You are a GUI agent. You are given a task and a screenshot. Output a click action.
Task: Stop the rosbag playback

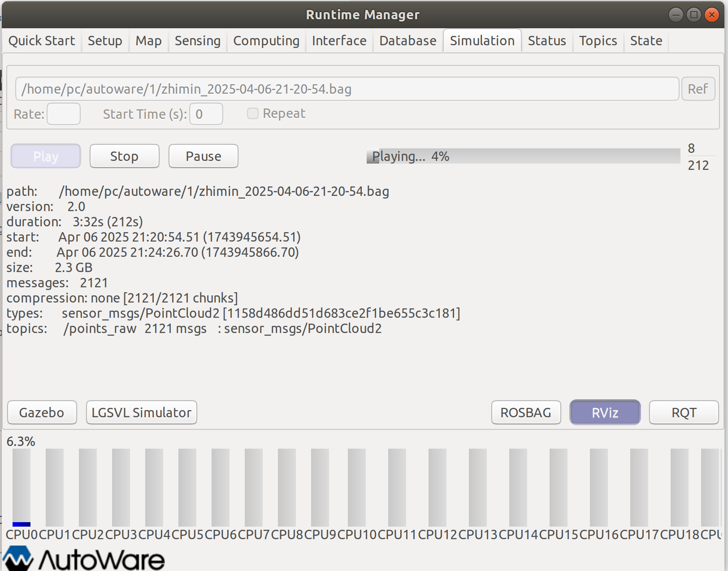coord(124,156)
